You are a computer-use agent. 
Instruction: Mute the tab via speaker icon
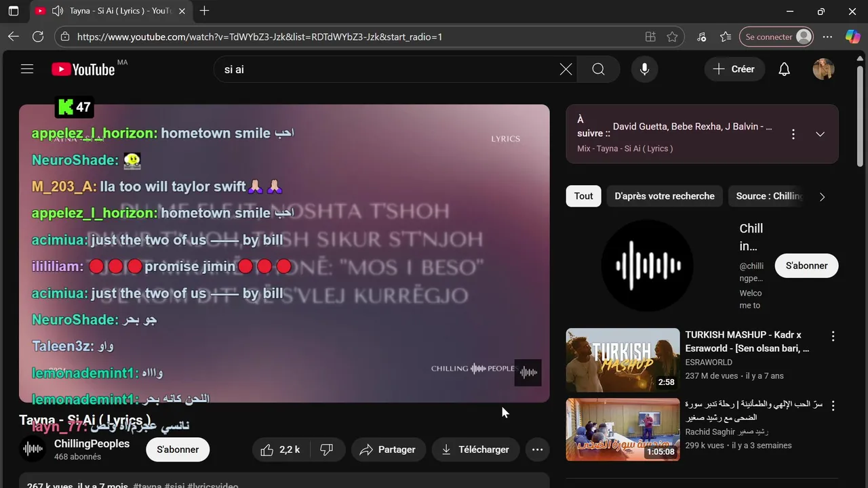click(x=58, y=11)
